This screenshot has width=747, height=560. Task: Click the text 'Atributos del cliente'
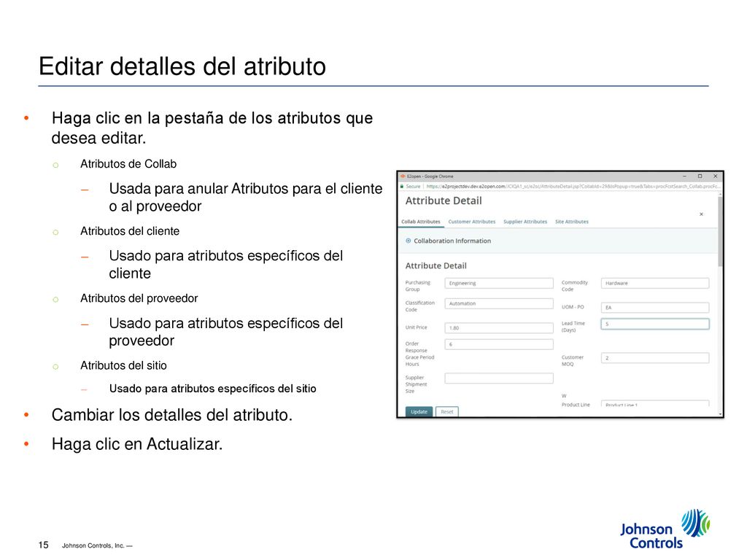[130, 231]
